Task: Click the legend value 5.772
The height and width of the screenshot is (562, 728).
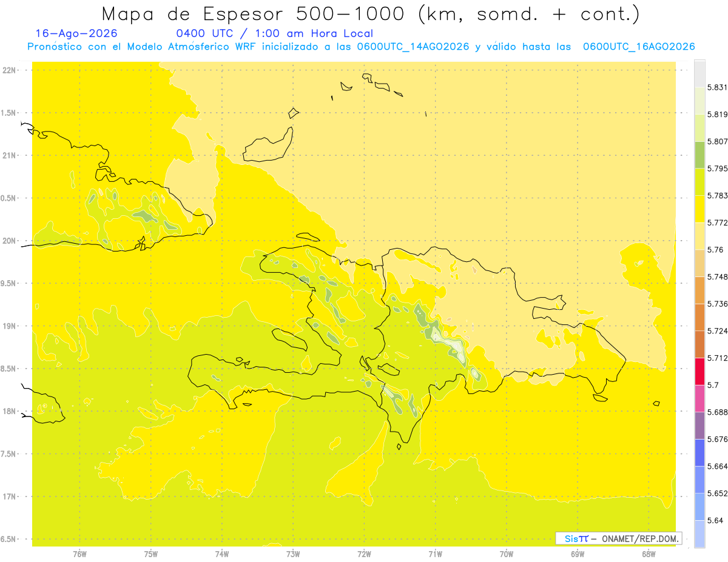Action: [718, 222]
